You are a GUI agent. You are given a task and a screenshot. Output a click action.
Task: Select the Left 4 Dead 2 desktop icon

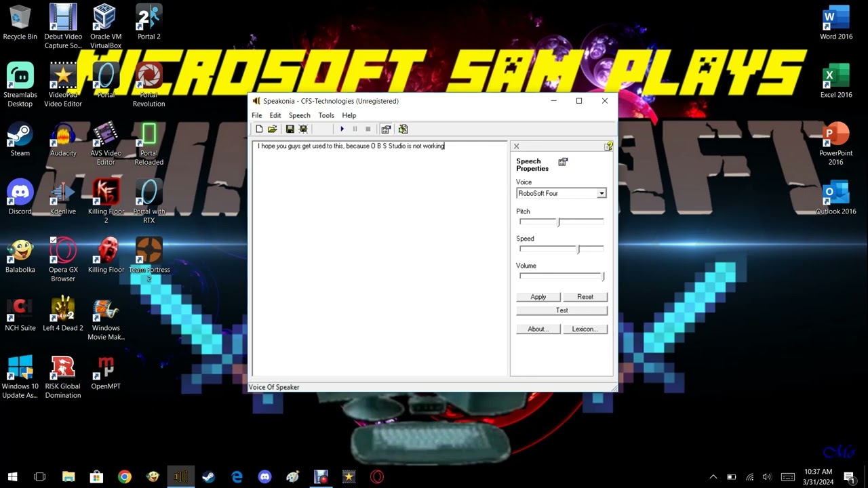[x=63, y=314]
